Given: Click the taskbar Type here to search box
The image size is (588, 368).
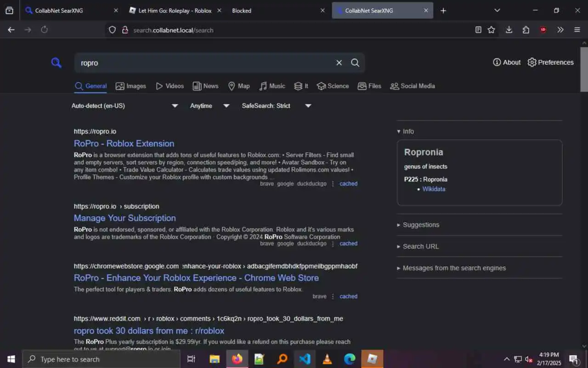Looking at the screenshot, I should 101,359.
